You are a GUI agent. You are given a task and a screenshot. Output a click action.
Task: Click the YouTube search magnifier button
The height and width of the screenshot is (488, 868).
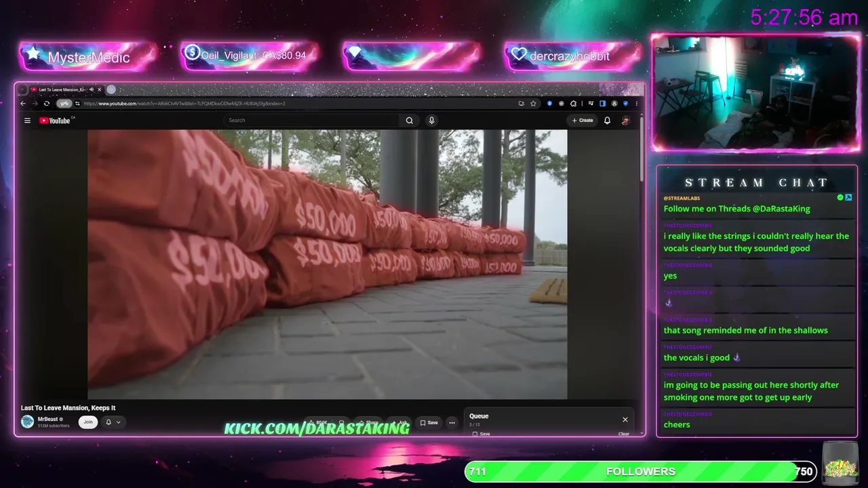[x=410, y=121]
